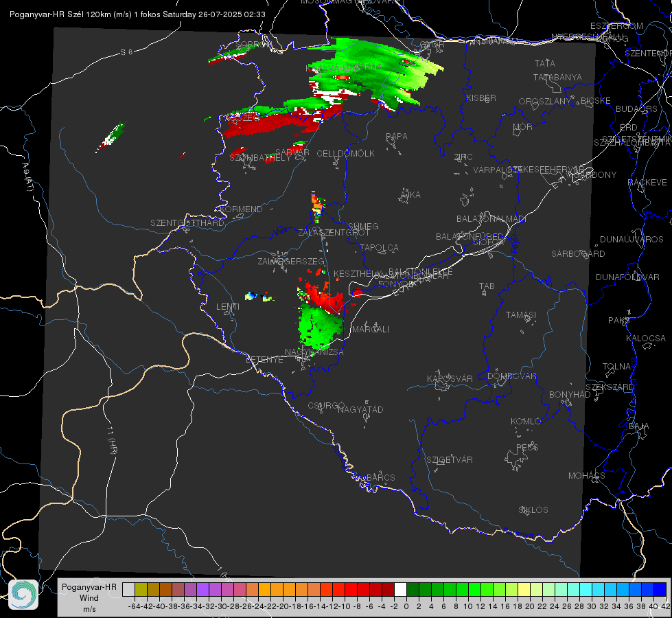Select the KÖRMEND town label
This screenshot has height=618, width=672.
pos(240,209)
